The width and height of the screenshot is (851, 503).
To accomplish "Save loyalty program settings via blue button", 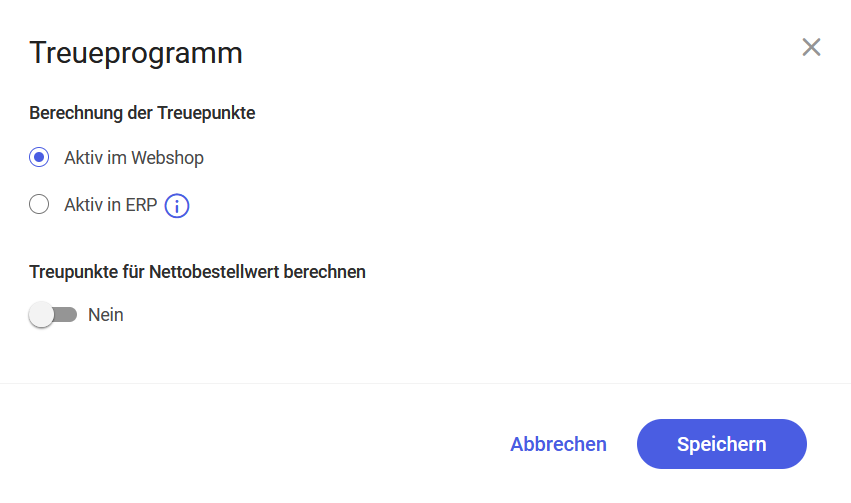I will click(722, 444).
